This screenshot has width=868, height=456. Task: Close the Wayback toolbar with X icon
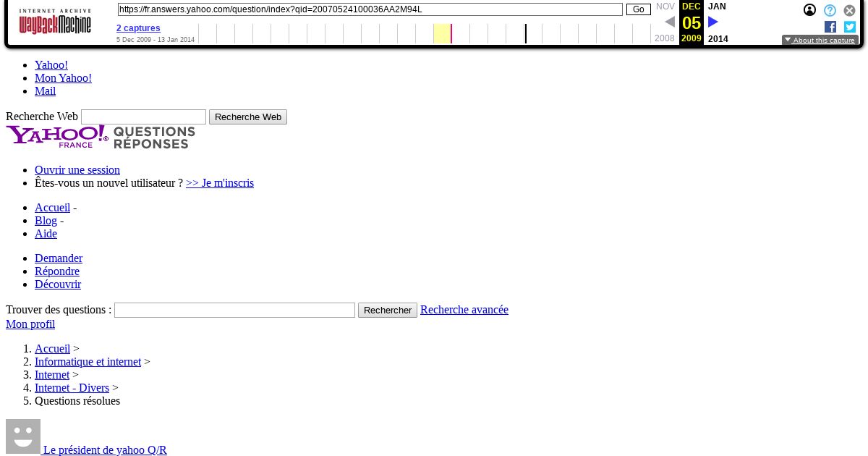click(850, 10)
